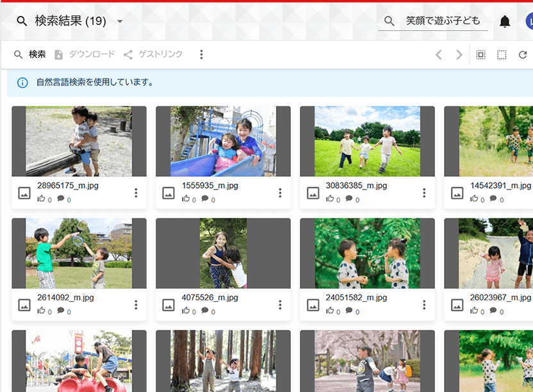Go to the next page arrow
Screen dimensions: 533x392
(x=459, y=54)
